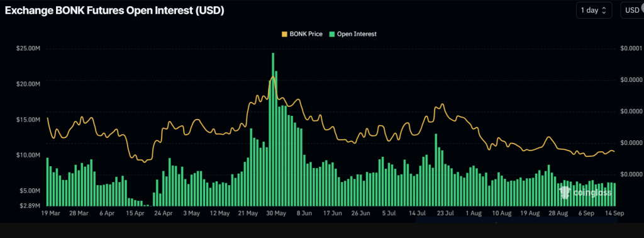
Task: Click the 15 Apr date label
Action: coord(135,213)
